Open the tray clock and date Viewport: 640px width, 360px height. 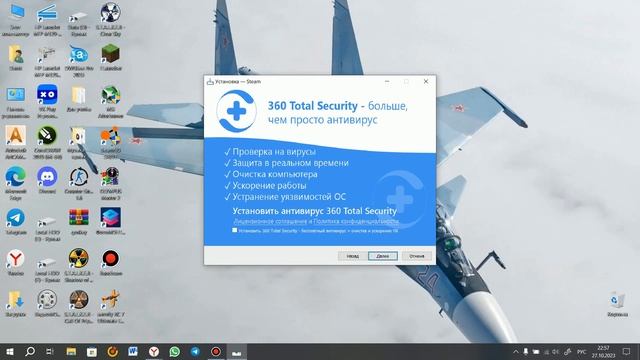point(603,351)
